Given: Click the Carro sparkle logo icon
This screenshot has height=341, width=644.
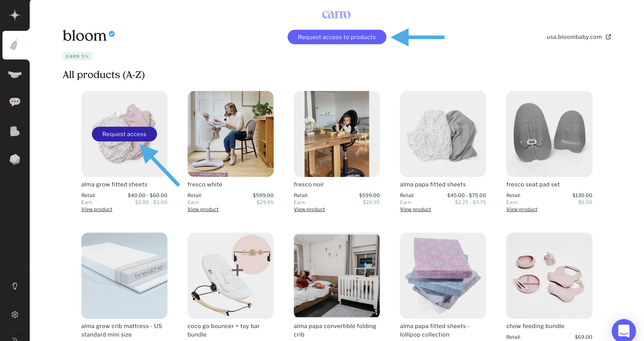Looking at the screenshot, I should tap(15, 15).
